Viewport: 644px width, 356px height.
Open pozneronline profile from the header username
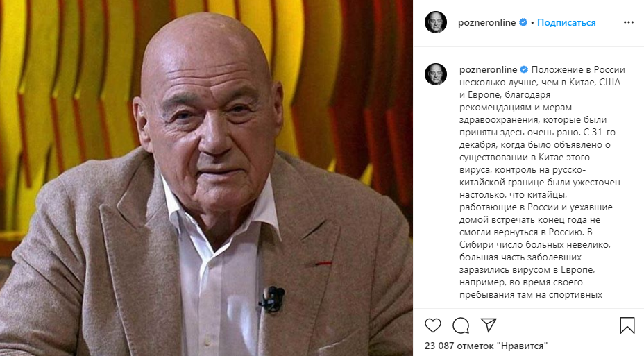click(486, 23)
